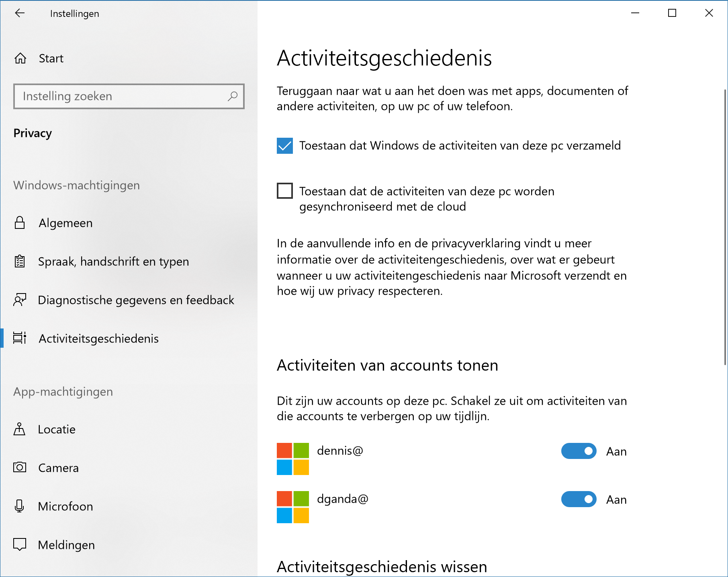Image resolution: width=728 pixels, height=577 pixels.
Task: Focus the Instelling zoeken search box
Action: [x=129, y=96]
